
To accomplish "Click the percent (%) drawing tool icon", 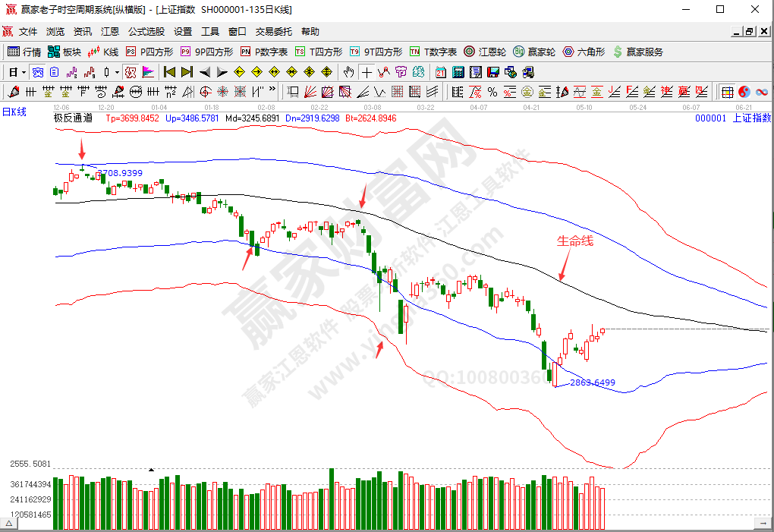I will (492, 92).
